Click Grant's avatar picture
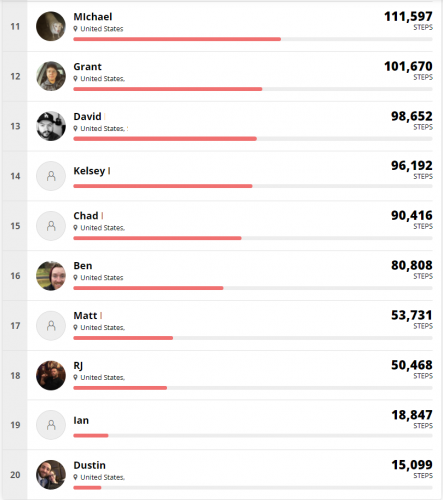The image size is (443, 500). coord(51,76)
